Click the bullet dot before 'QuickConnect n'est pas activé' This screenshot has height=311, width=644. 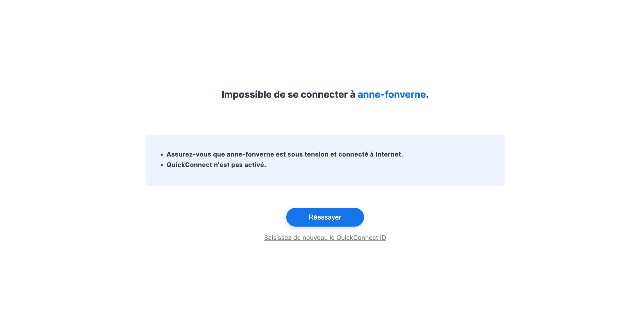tap(162, 165)
